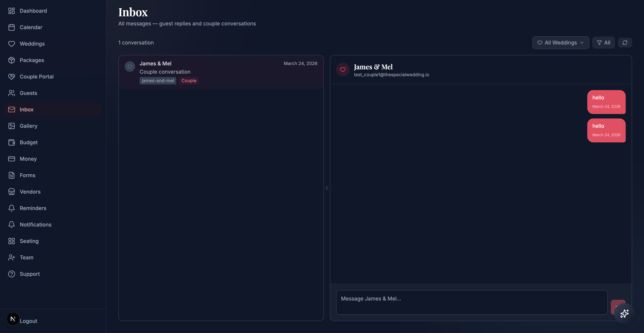Check Notifications from the sidebar
Screen dimensions: 644x333
coord(35,224)
